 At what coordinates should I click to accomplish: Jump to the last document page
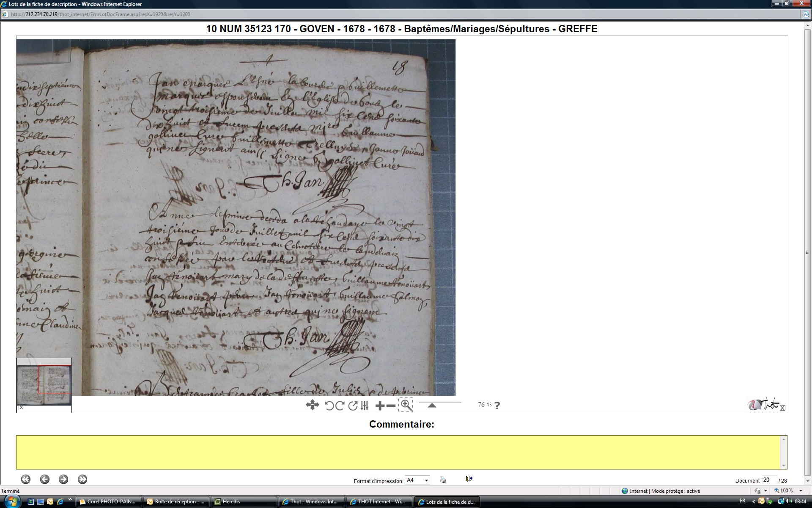tap(82, 479)
